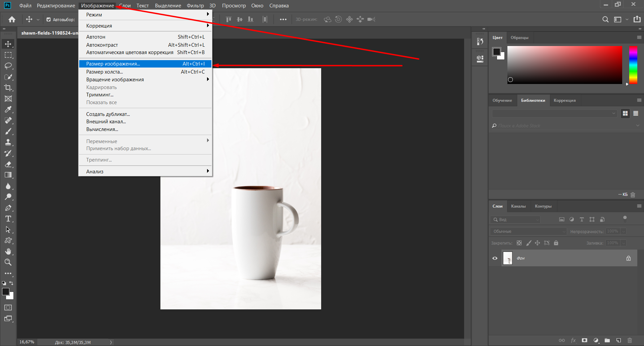
Task: Expand the Анализ submenu
Action: 145,171
